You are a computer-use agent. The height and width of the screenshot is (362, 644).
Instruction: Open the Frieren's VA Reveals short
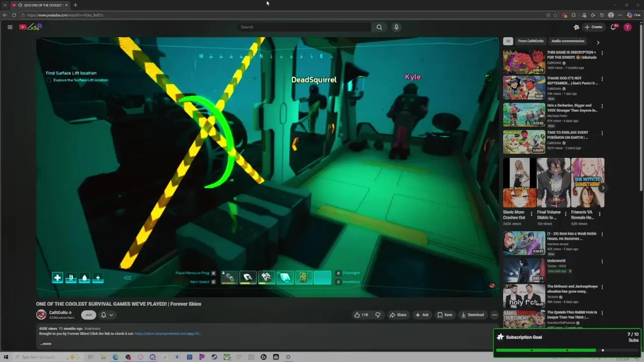588,183
